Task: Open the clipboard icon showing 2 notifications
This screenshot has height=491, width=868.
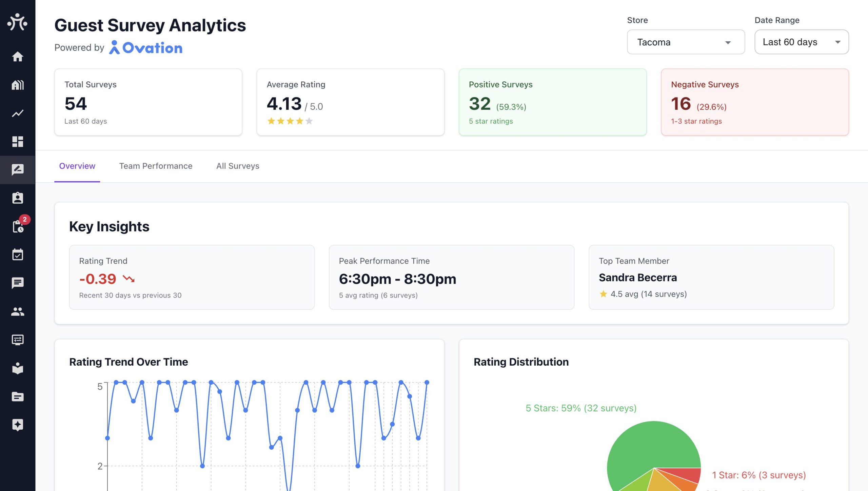Action: pyautogui.click(x=18, y=226)
